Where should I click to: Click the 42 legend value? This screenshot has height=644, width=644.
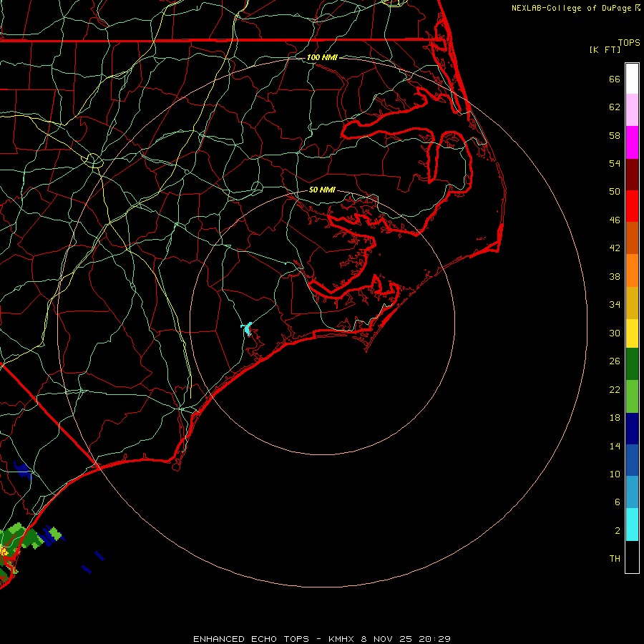click(x=615, y=248)
